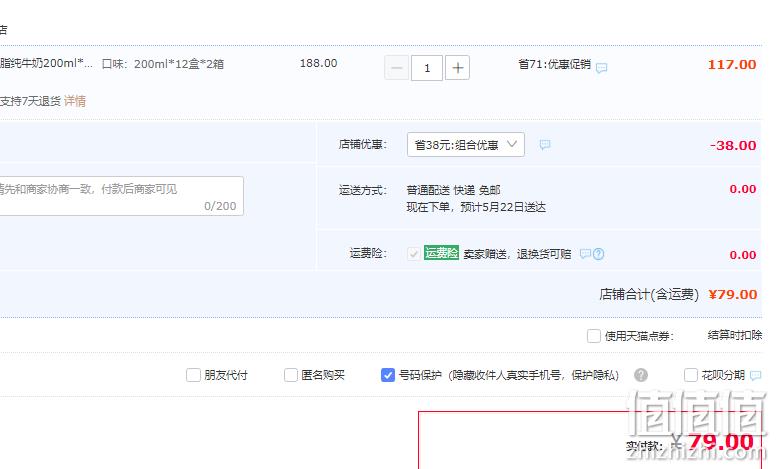Click the 店铺合计(含运费) label
The width and height of the screenshot is (776, 469).
pos(649,294)
